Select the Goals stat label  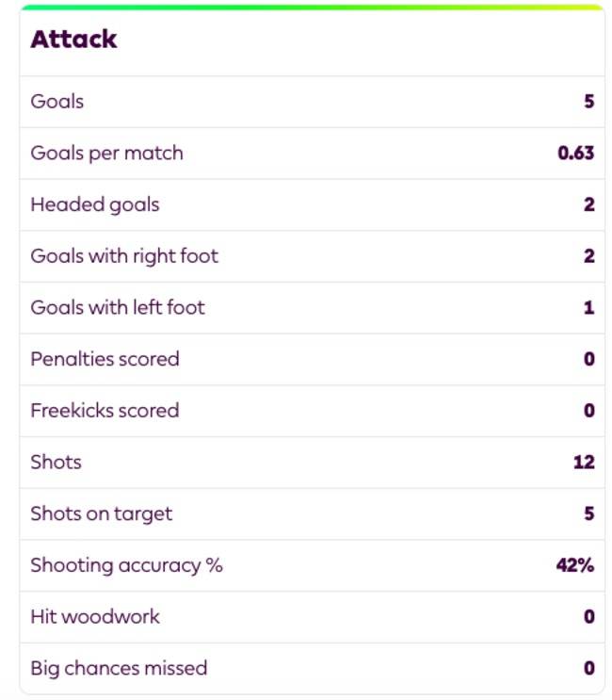[x=57, y=102]
